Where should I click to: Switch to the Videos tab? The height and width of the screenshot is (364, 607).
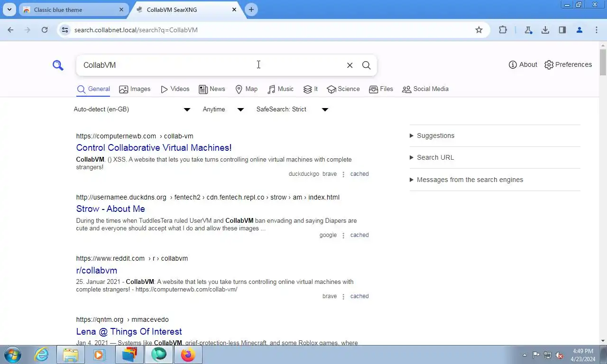click(175, 89)
